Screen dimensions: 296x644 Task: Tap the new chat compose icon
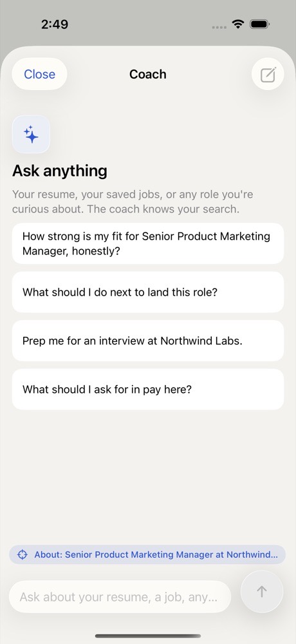(x=268, y=74)
